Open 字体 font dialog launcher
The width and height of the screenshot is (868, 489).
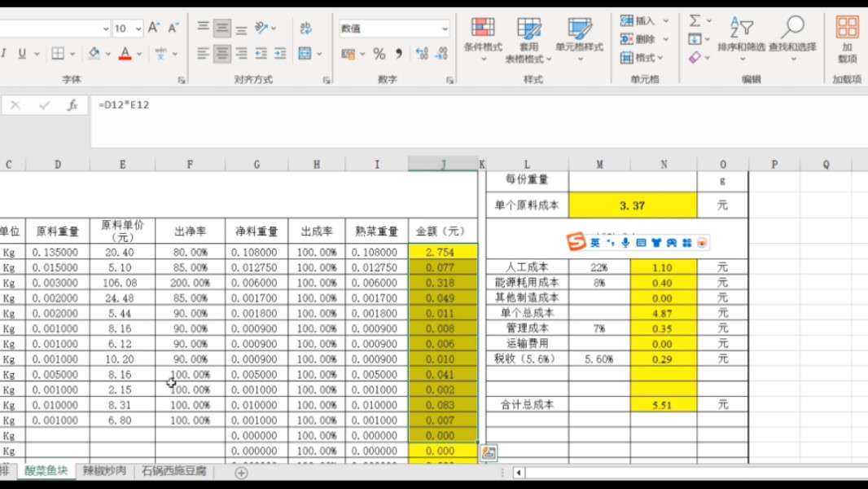pos(181,81)
